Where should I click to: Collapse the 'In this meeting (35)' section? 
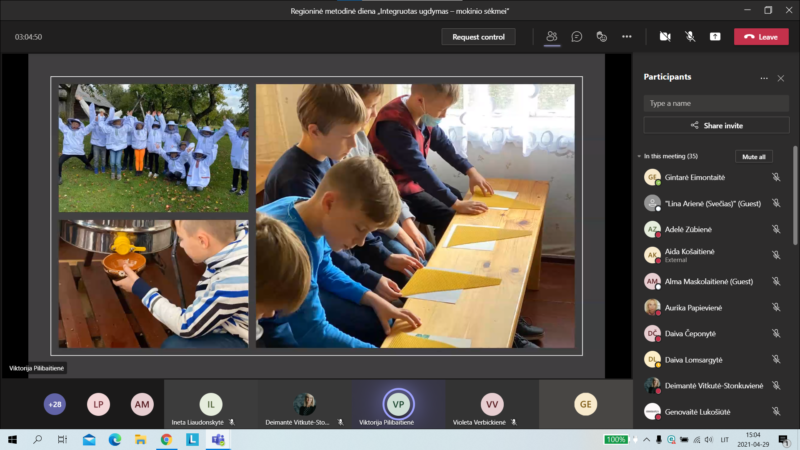[x=640, y=156]
